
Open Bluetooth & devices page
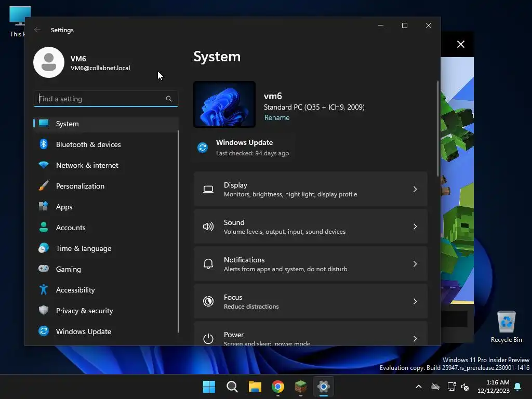pyautogui.click(x=106, y=144)
